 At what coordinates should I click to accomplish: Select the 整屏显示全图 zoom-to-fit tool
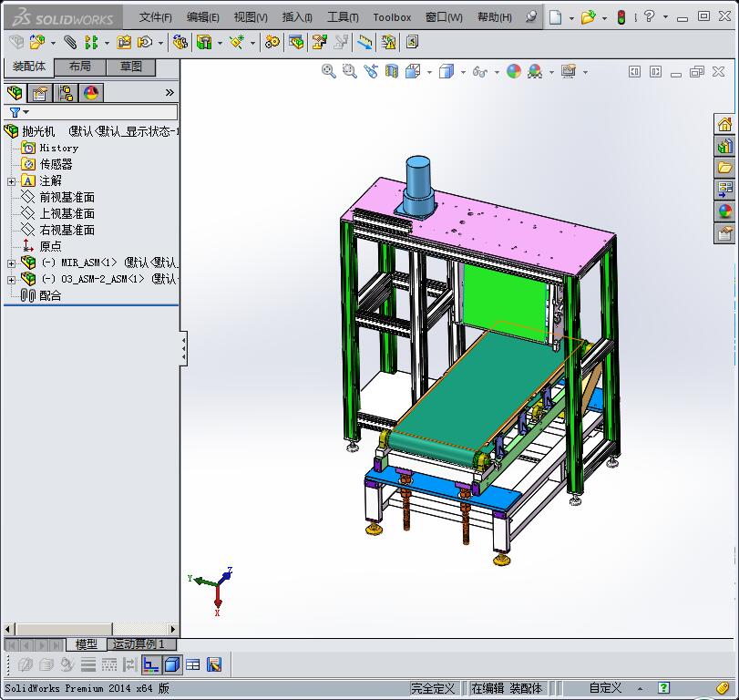click(328, 71)
